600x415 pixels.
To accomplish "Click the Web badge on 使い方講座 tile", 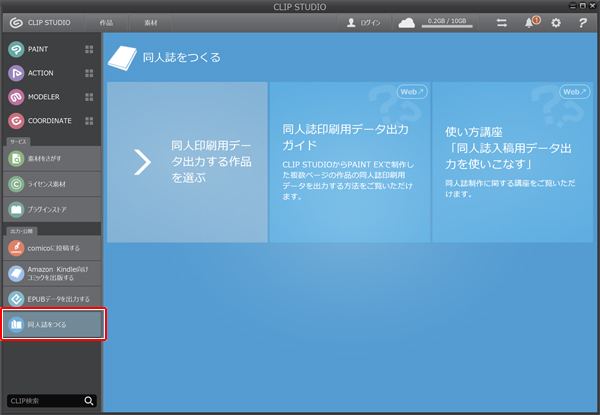I will [574, 92].
